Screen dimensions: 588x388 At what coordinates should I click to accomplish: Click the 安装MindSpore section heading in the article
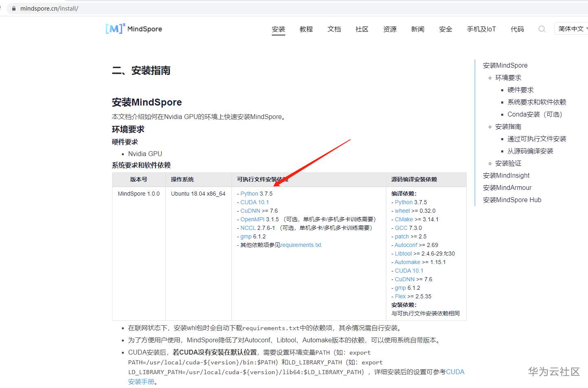coord(147,102)
